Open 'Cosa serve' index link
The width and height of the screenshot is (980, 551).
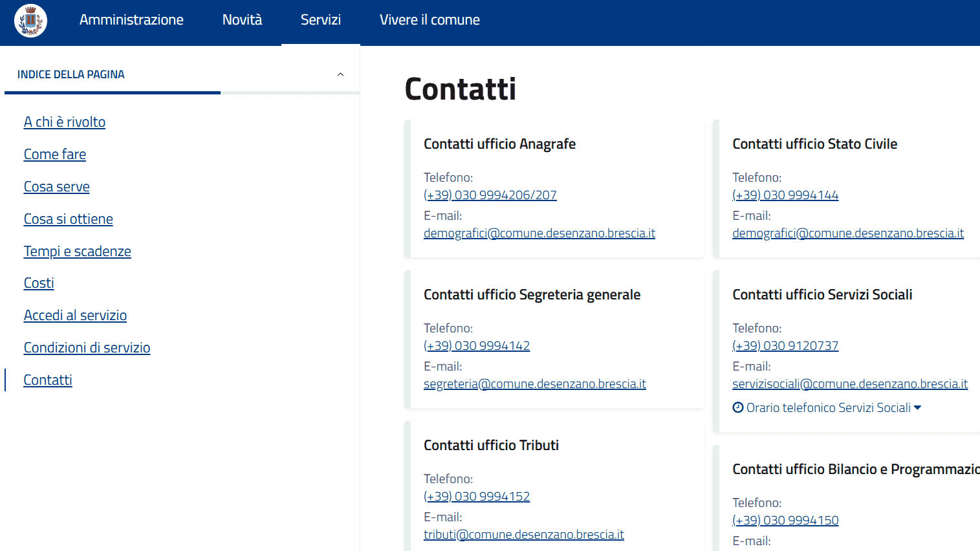coord(57,187)
